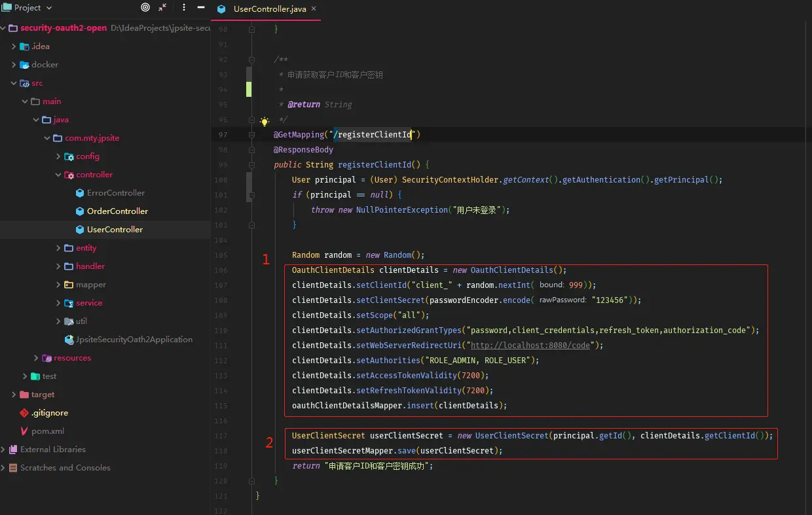
Task: Click the Java file icon on editor tab
Action: tap(221, 9)
